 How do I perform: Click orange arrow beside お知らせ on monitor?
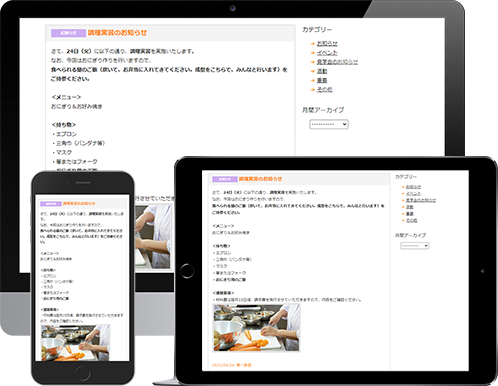pos(313,44)
